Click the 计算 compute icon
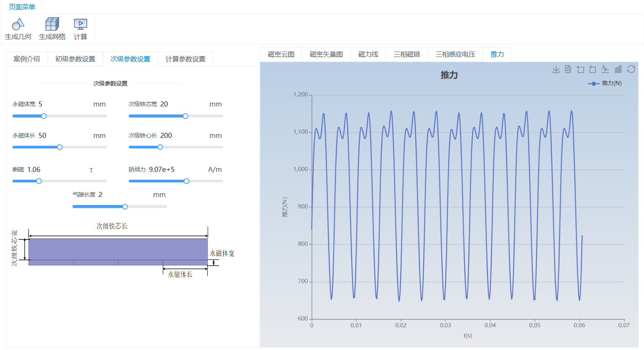 pos(80,24)
